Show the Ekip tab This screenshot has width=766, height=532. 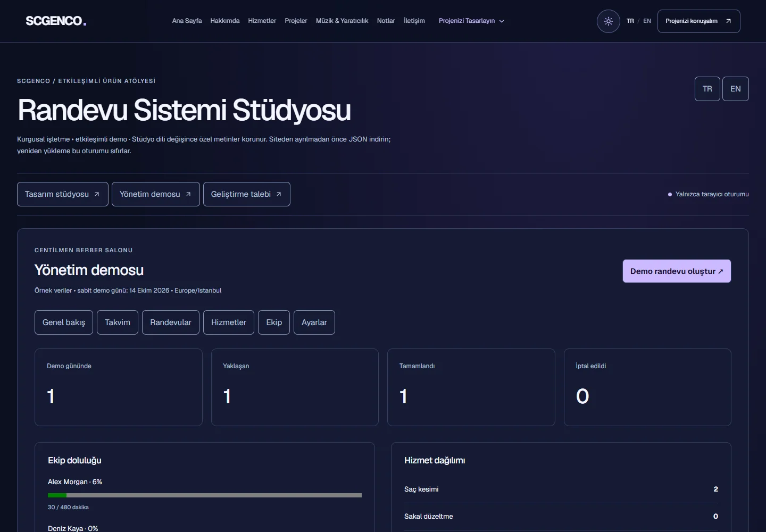tap(274, 322)
